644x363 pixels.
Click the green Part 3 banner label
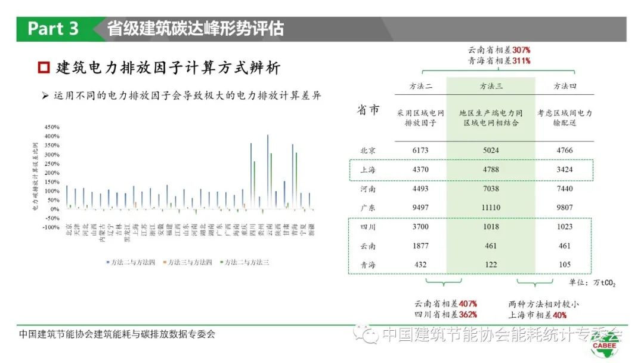coord(54,29)
